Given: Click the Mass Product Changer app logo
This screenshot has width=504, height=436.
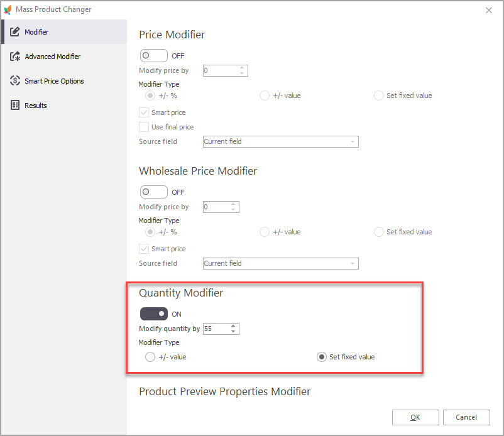Looking at the screenshot, I should pos(8,9).
